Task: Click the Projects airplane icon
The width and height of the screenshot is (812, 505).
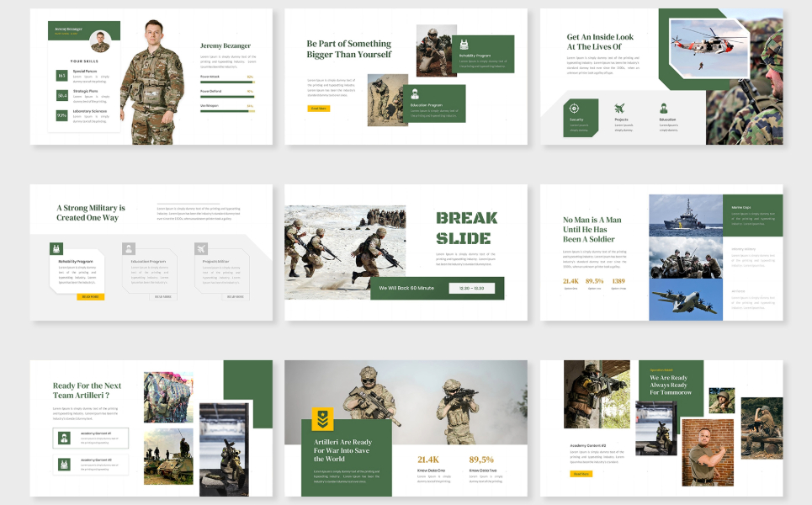Action: point(620,108)
